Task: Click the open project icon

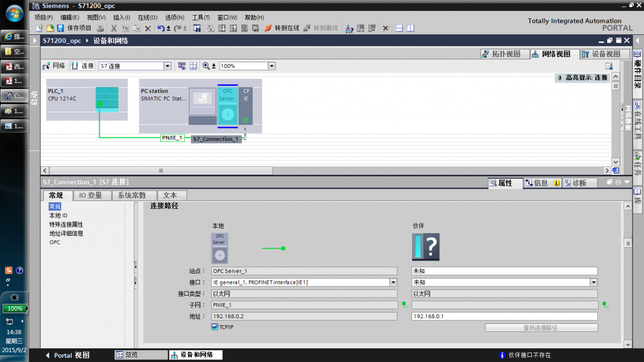Action: (x=50, y=28)
